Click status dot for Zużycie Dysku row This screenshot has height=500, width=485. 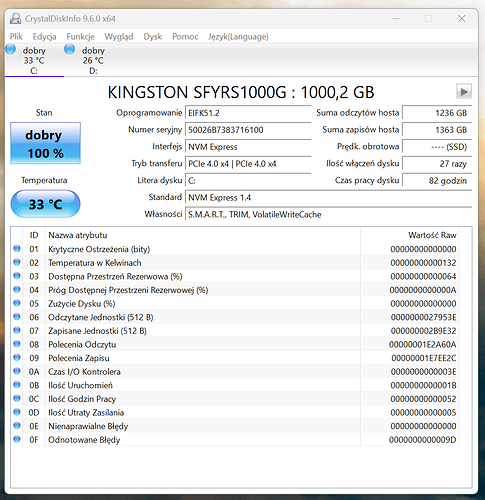pyautogui.click(x=17, y=303)
